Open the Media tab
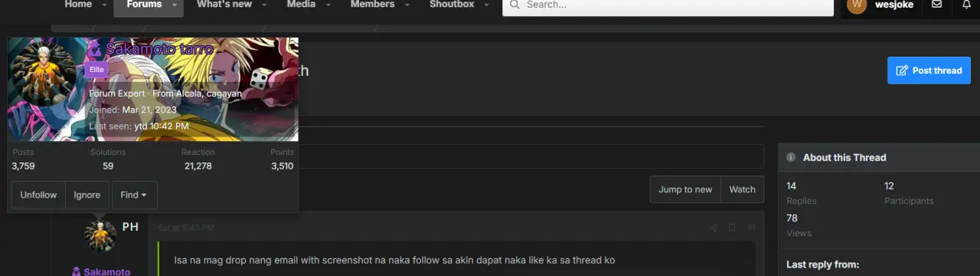The image size is (980, 276). pos(301,5)
